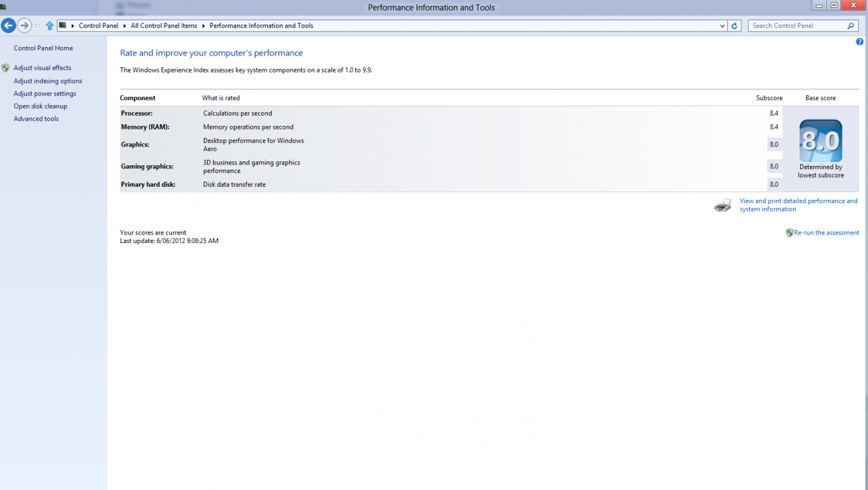Click the Subscore column header
Screen dimensions: 868x490
(x=769, y=98)
